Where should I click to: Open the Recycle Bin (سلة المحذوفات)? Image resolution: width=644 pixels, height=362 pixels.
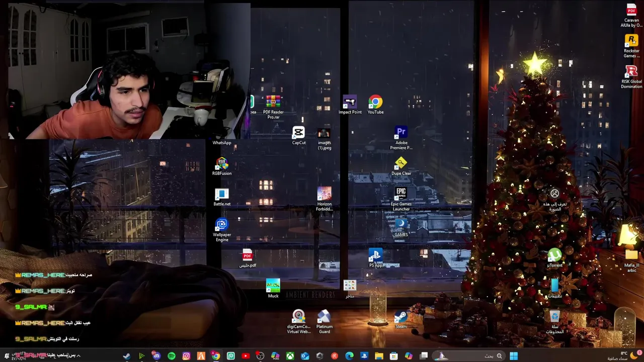554,322
